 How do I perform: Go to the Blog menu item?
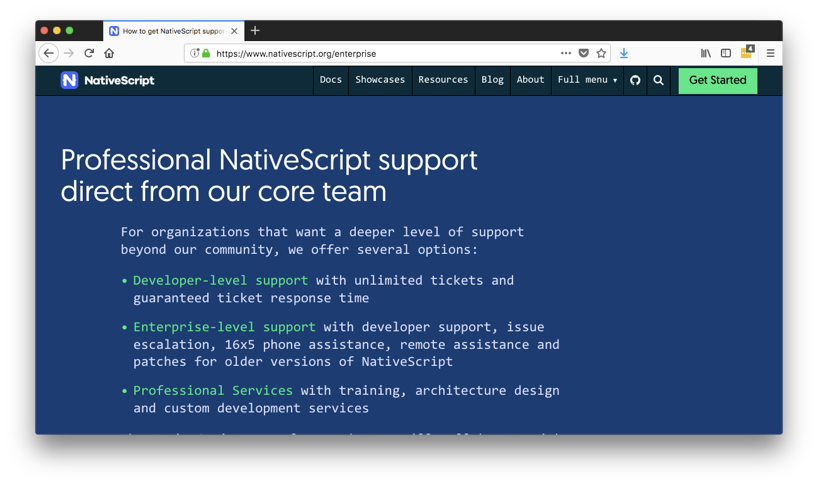click(492, 80)
